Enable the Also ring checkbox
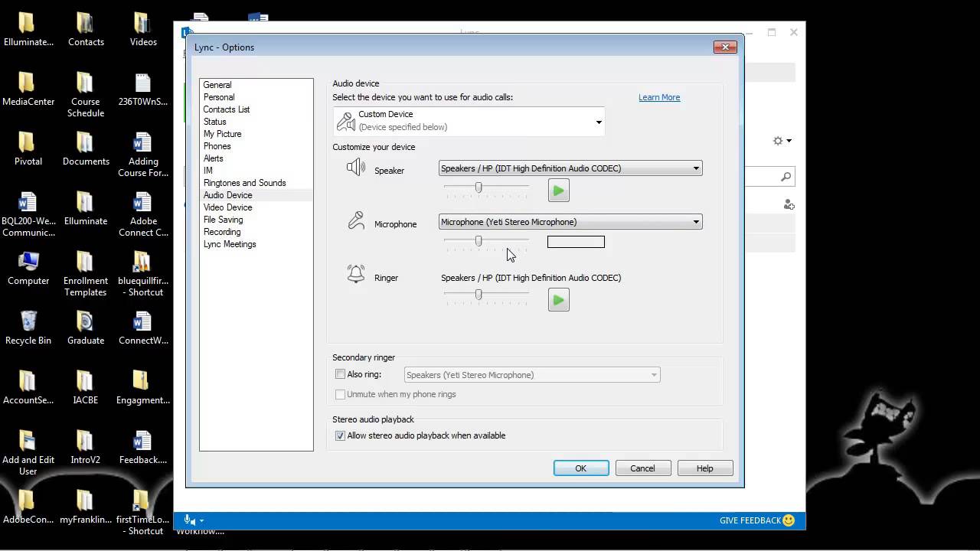The height and width of the screenshot is (551, 980). coord(340,374)
